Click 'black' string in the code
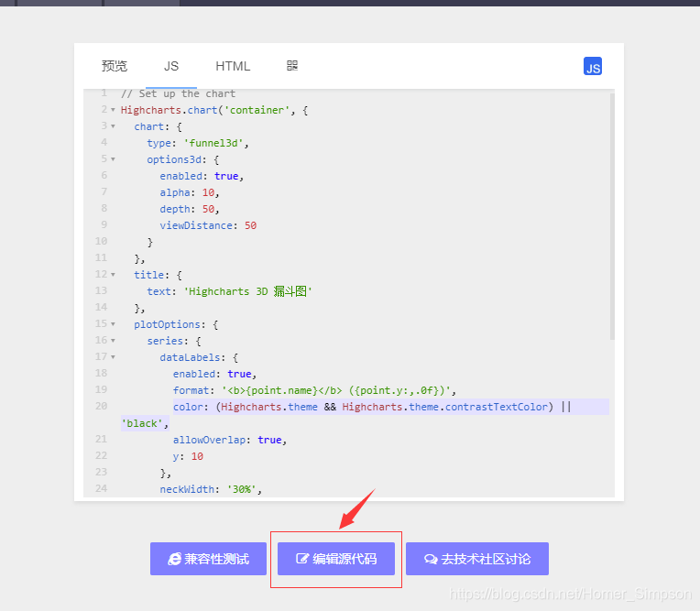The height and width of the screenshot is (611, 700). point(142,423)
